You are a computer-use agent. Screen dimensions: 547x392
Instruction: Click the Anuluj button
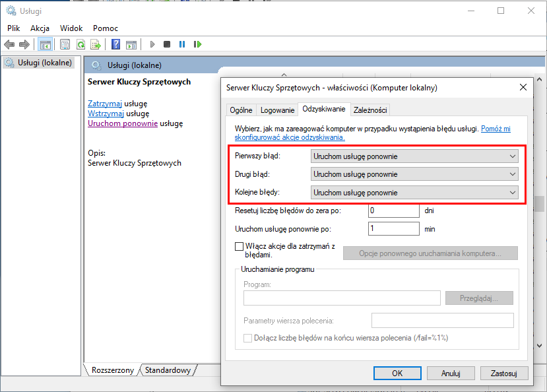[451, 374]
